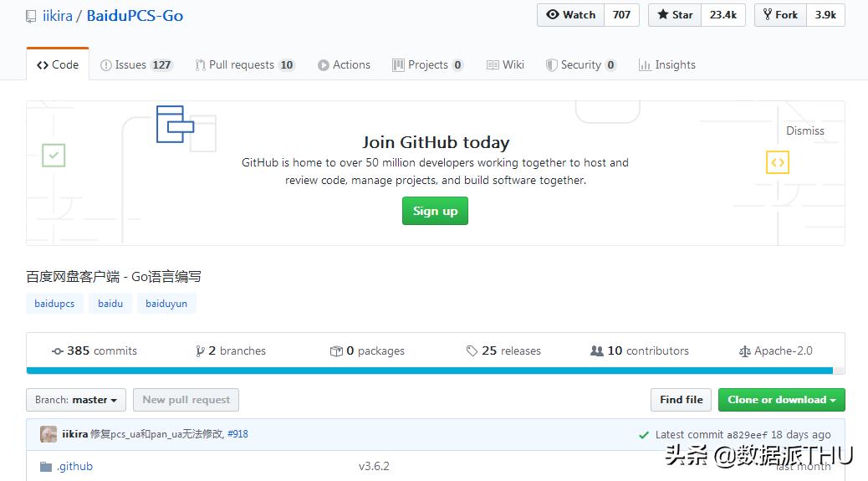Viewport: 868px width, 481px height.
Task: Click the commit status check mark
Action: (644, 435)
